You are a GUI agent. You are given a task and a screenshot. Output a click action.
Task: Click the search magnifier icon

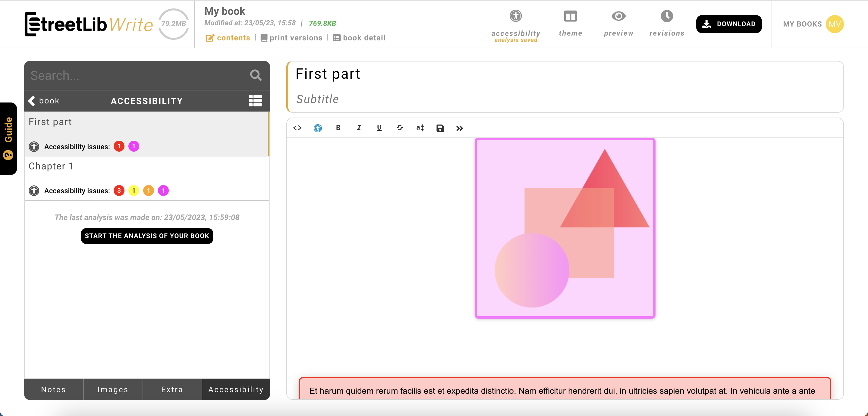tap(256, 75)
